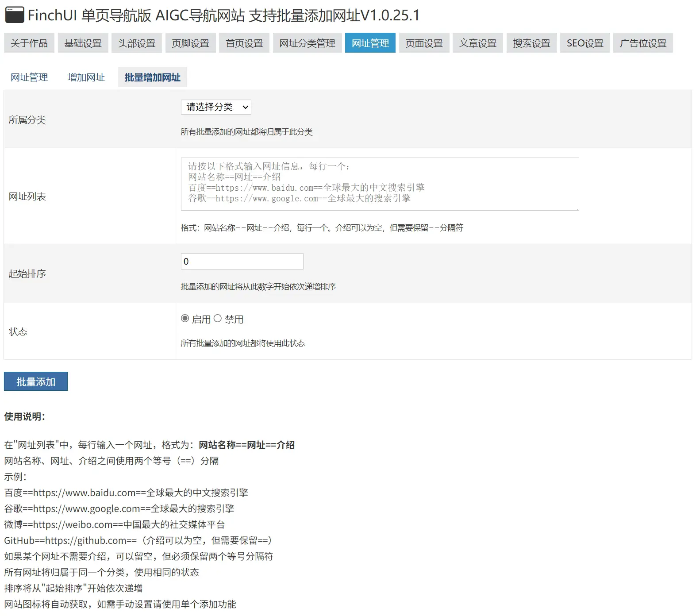
Task: Open the 关于作品 tab
Action: [29, 43]
